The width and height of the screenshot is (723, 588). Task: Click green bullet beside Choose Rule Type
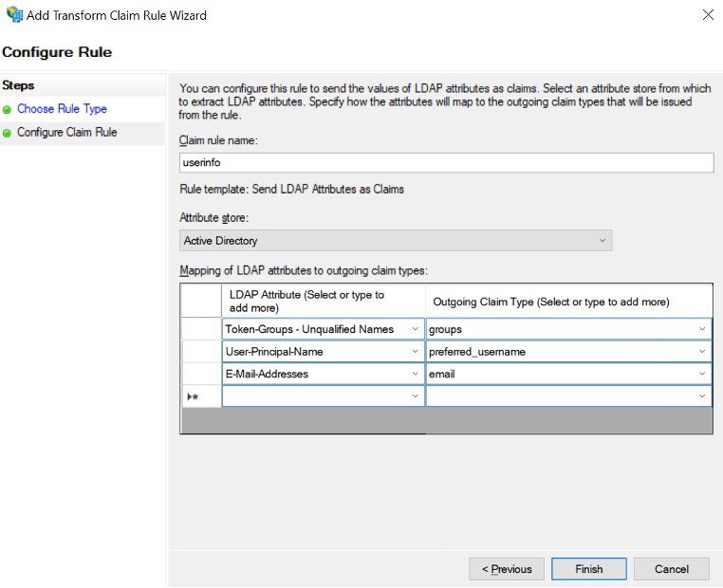[x=8, y=109]
